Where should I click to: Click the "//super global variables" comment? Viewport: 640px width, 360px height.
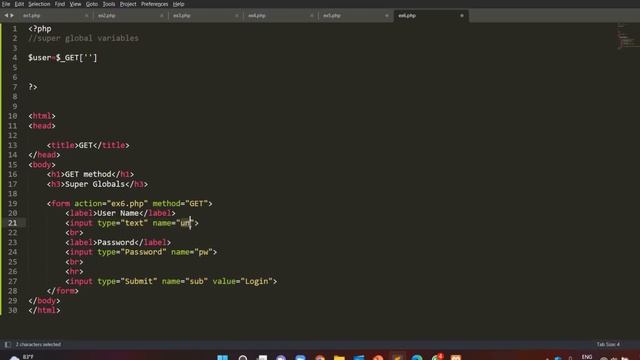point(84,38)
